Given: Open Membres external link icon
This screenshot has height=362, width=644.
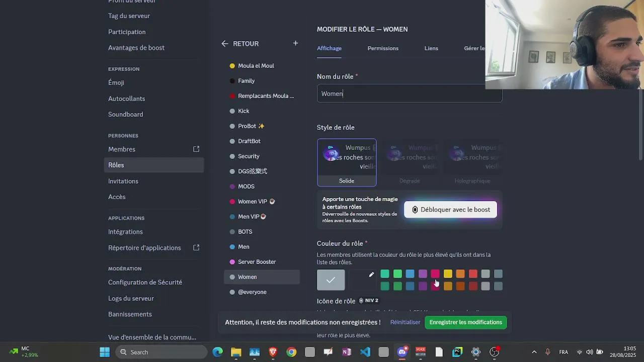Looking at the screenshot, I should coord(196,149).
